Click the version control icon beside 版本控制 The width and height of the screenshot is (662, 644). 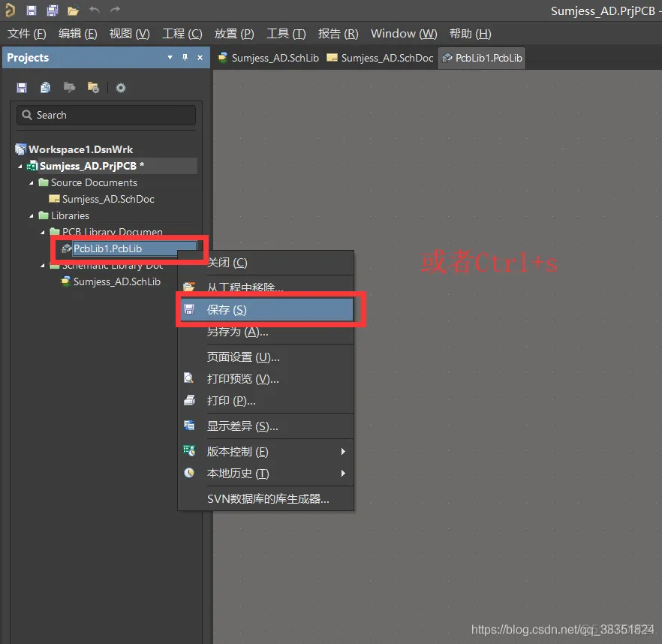pos(189,450)
